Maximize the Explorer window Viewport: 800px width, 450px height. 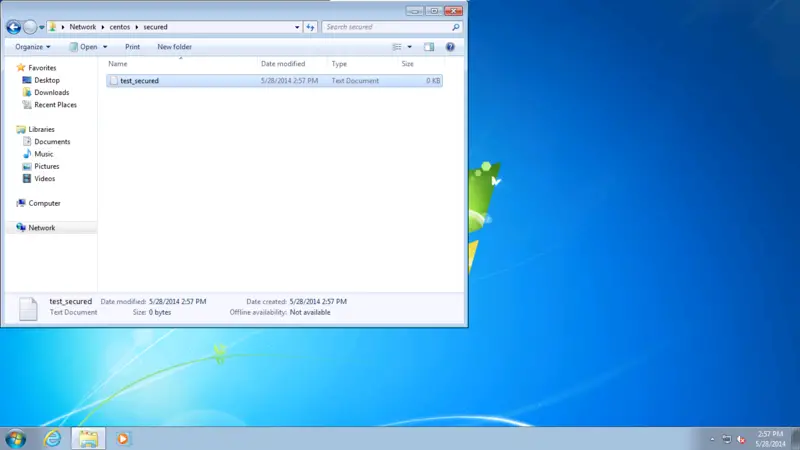click(434, 11)
